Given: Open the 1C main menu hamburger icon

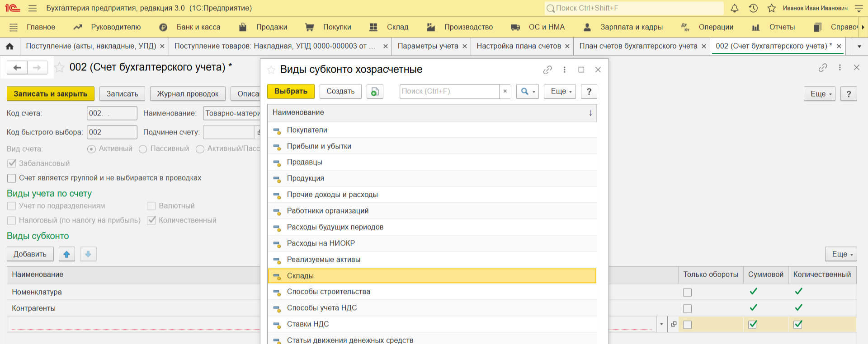Looking at the screenshot, I should tap(32, 8).
